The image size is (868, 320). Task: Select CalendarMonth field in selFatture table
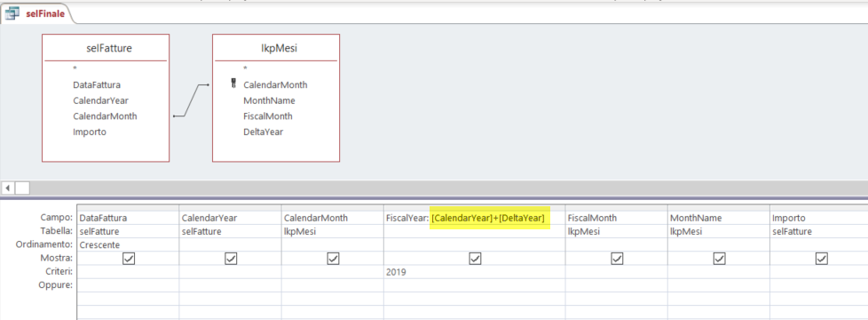(x=105, y=116)
